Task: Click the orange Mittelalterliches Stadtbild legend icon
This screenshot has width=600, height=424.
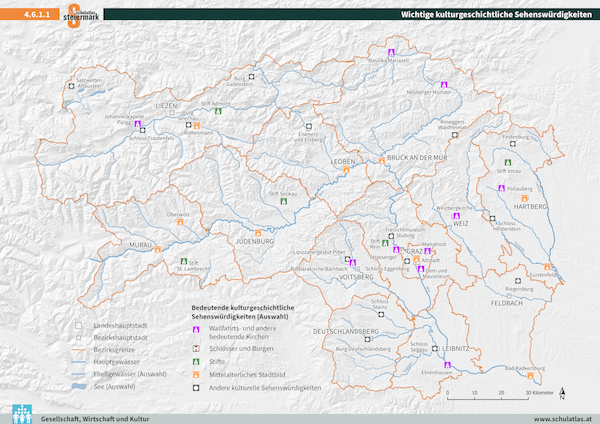Action: point(196,375)
